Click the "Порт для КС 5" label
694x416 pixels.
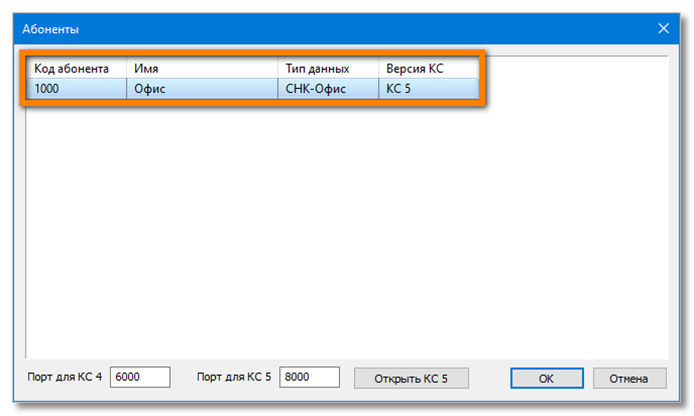[234, 378]
